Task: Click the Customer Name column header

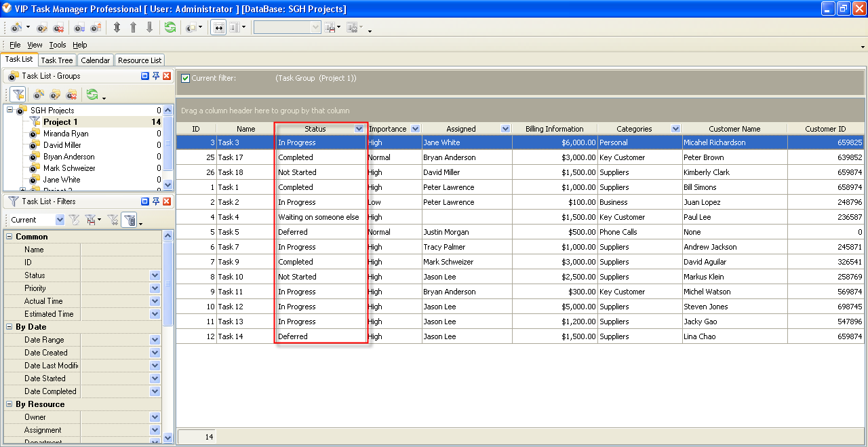Action: [734, 129]
